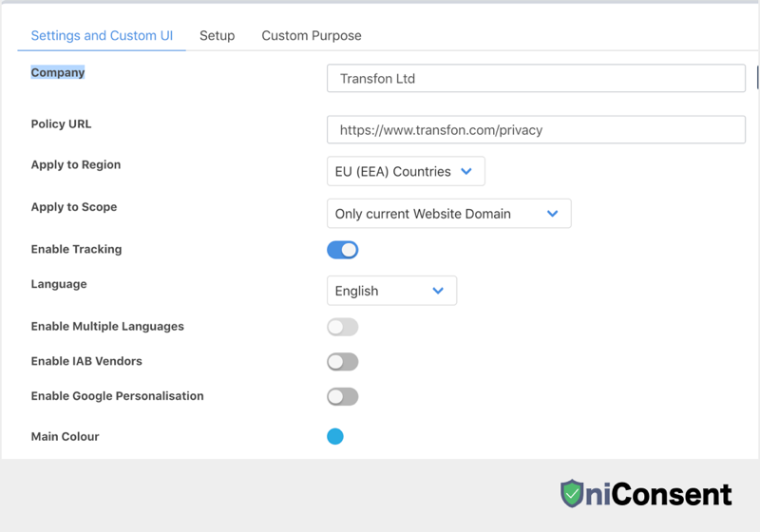Click the Enable IAB Vendors label

[x=86, y=361]
